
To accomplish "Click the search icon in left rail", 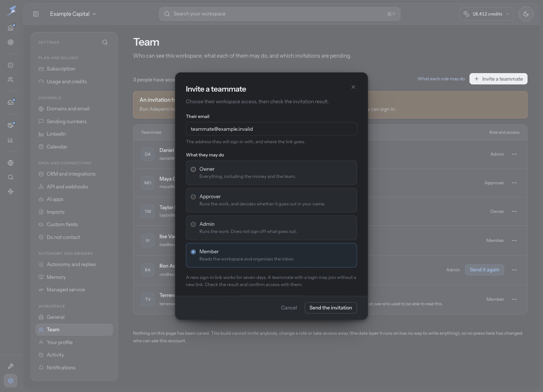I will [x=11, y=177].
